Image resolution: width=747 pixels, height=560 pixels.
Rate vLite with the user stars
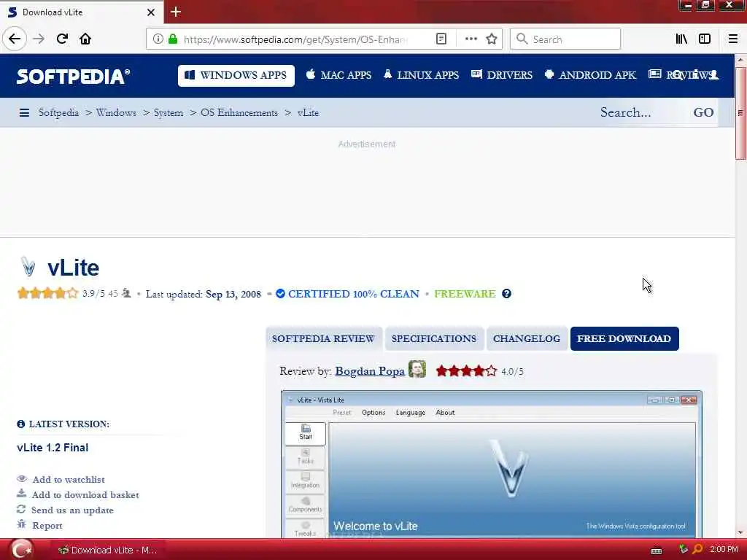[47, 293]
